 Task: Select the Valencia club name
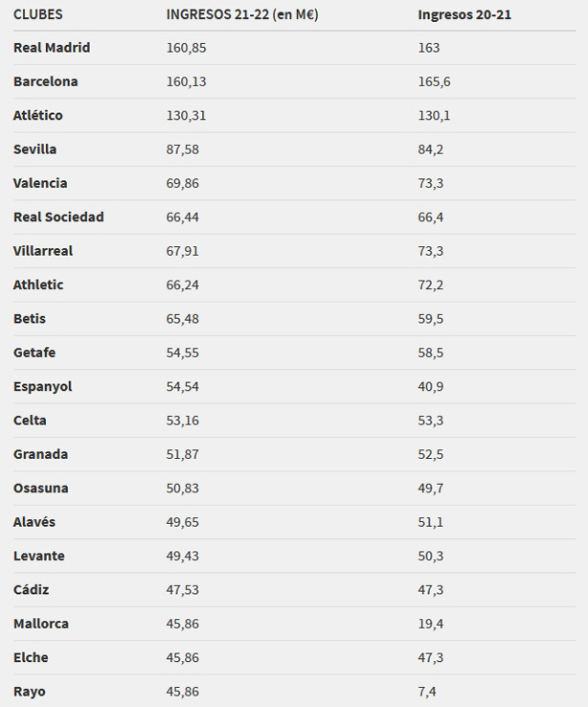click(40, 183)
